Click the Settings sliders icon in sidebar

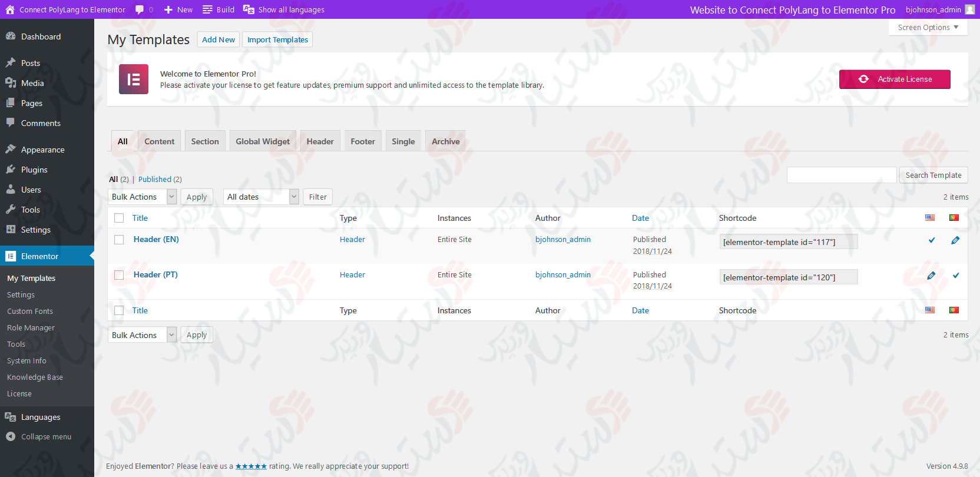point(11,229)
